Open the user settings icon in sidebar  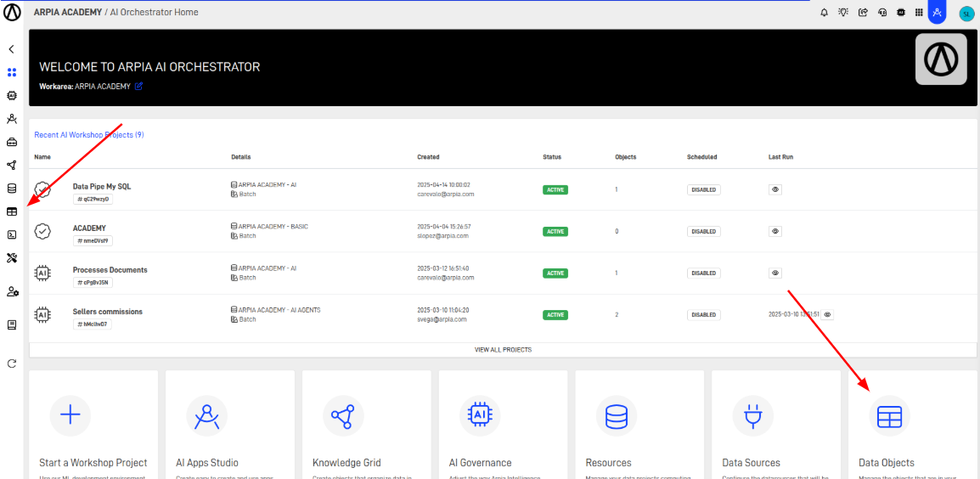coord(13,291)
